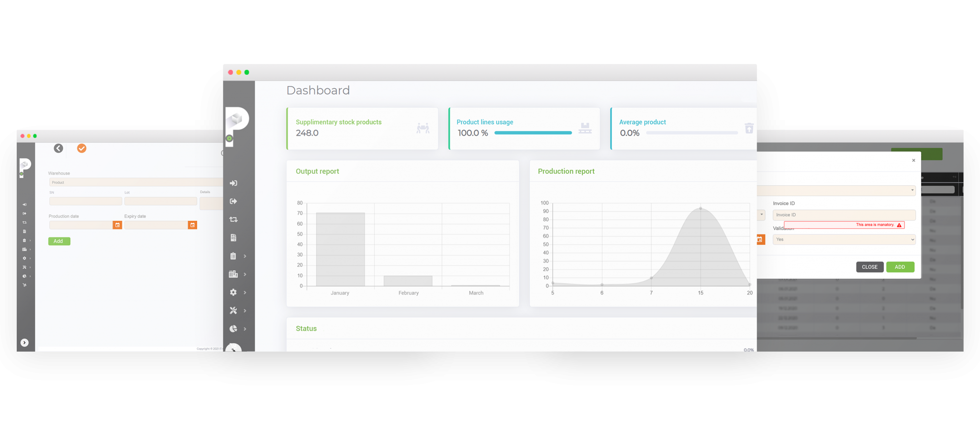Go back using the gray arrow in Warehouse window

pyautogui.click(x=58, y=148)
